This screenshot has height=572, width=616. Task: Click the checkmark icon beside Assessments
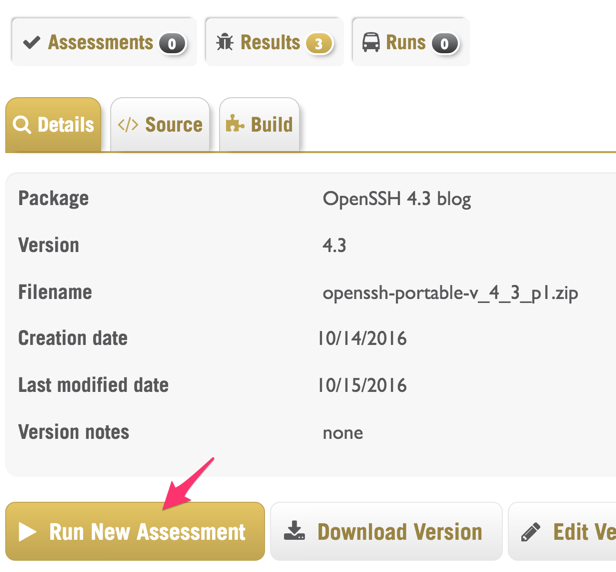pos(31,42)
